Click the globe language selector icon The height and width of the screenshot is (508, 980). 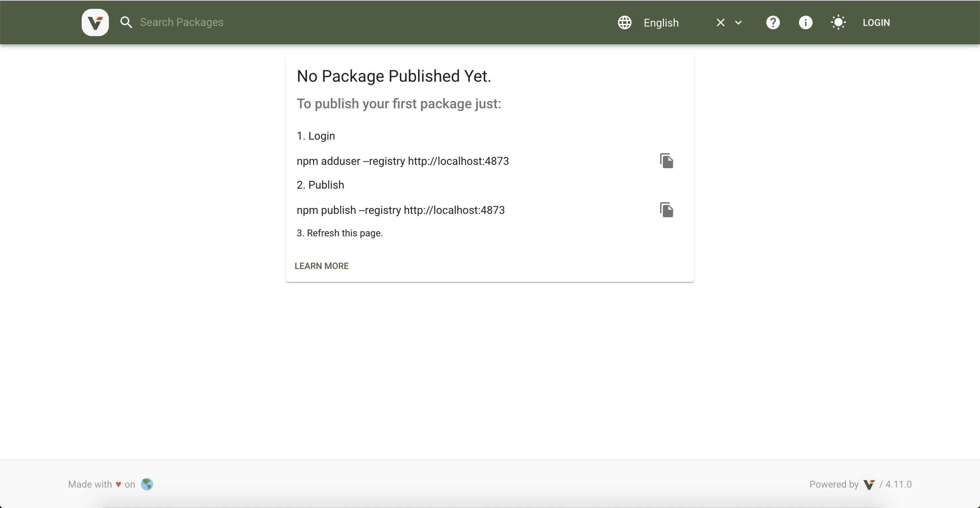(x=624, y=22)
